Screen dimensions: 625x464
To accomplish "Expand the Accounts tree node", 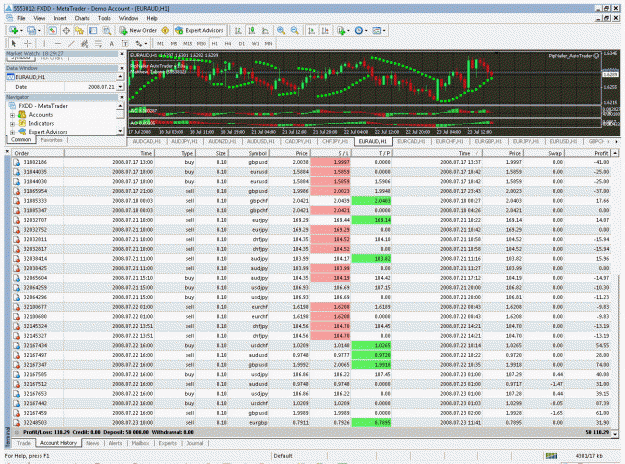I will coord(12,115).
